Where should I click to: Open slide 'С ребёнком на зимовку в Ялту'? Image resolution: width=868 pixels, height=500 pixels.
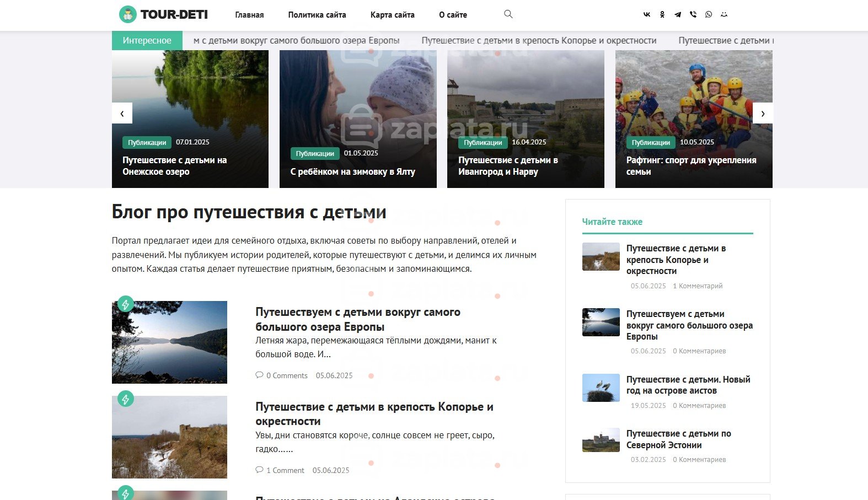click(x=353, y=171)
